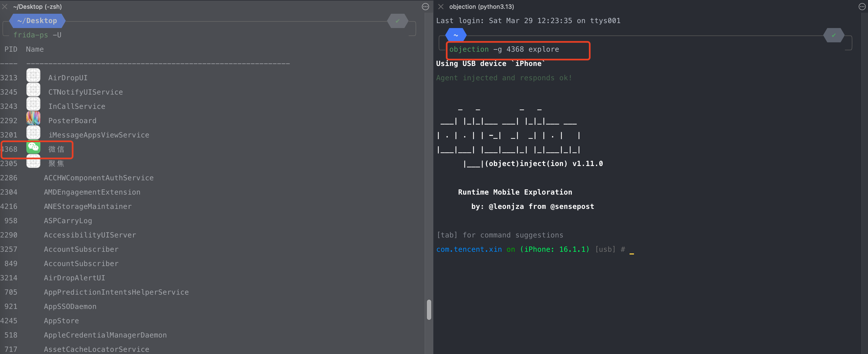This screenshot has height=354, width=868.
Task: Click the objection -g 4368 explore command
Action: [504, 49]
